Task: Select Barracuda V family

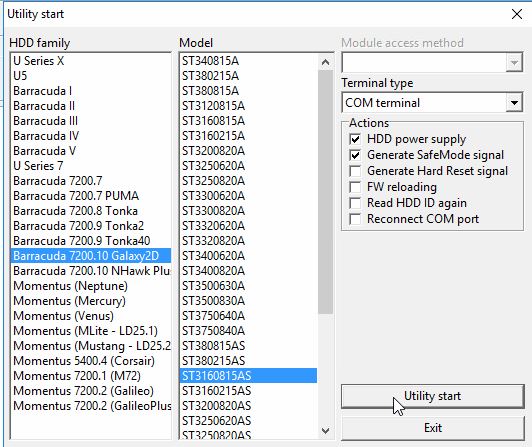Action: click(91, 151)
